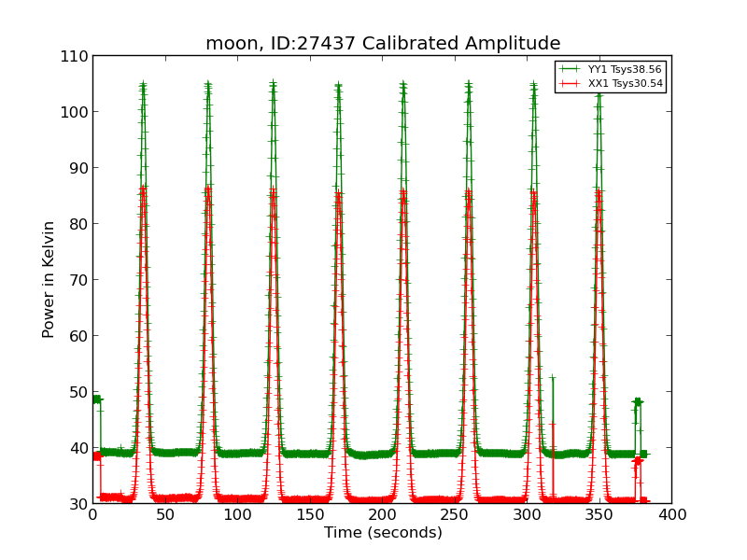Viewport: 747px width, 560px height.
Task: Click the x-axis tick label "0"
Action: (x=92, y=515)
